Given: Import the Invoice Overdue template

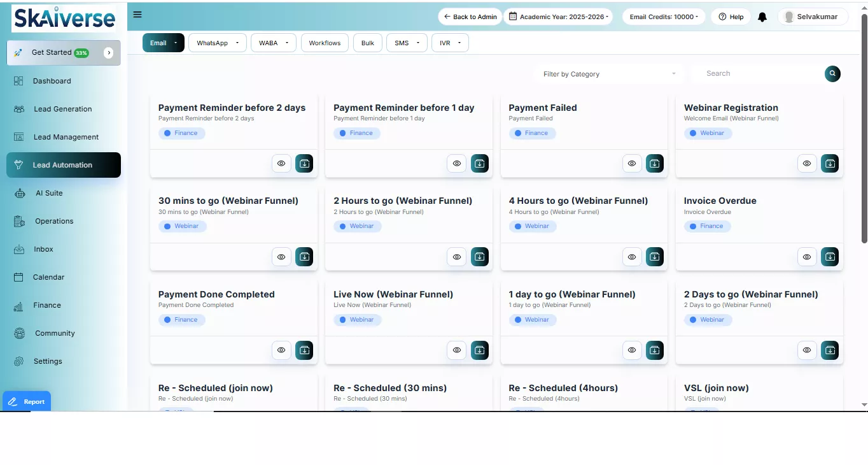Looking at the screenshot, I should (829, 257).
